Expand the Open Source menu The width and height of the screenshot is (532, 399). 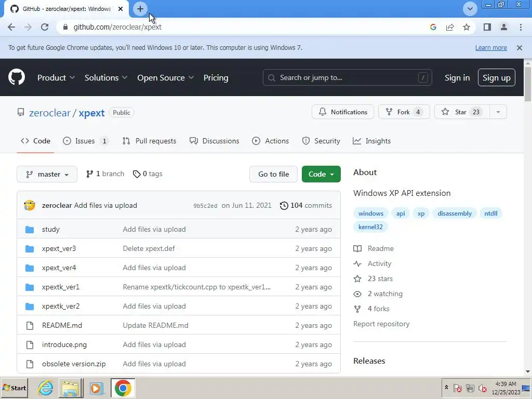[166, 78]
